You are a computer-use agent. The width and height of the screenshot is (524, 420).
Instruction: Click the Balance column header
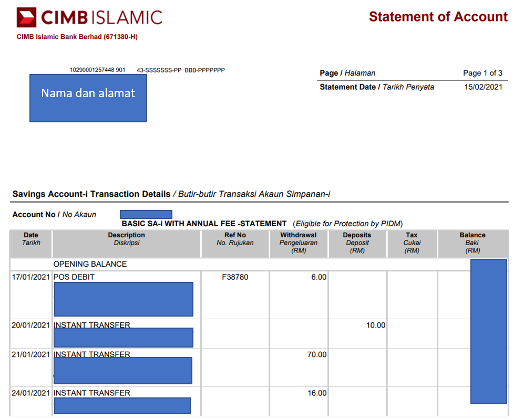[472, 243]
